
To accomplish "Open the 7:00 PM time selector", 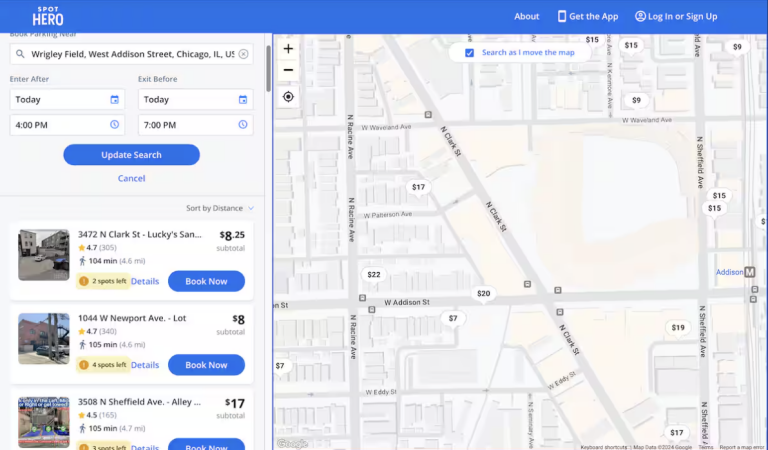I will tap(195, 125).
